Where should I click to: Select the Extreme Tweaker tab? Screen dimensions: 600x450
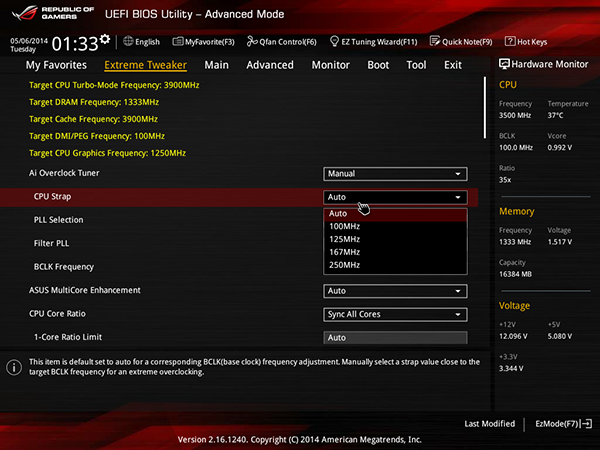[145, 65]
